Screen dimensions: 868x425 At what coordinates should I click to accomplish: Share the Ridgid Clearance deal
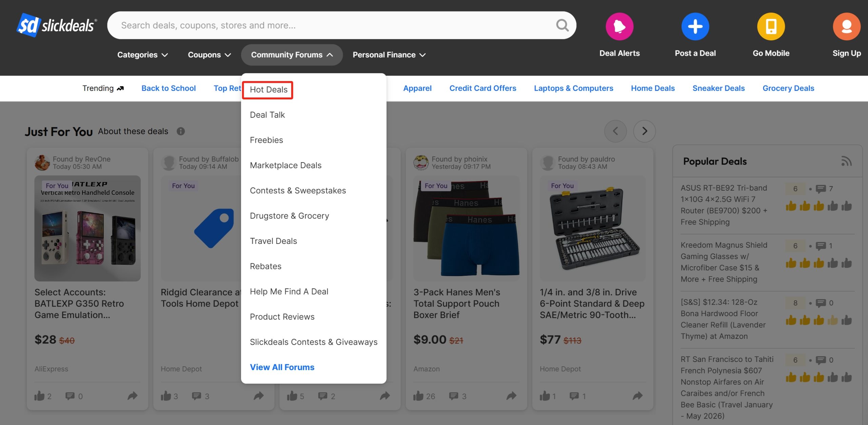[x=259, y=395]
